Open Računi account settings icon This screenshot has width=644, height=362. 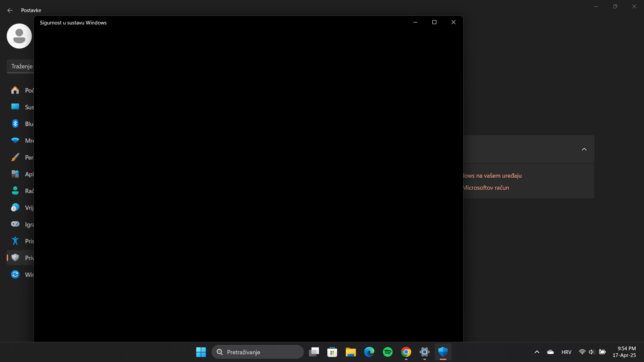click(15, 190)
